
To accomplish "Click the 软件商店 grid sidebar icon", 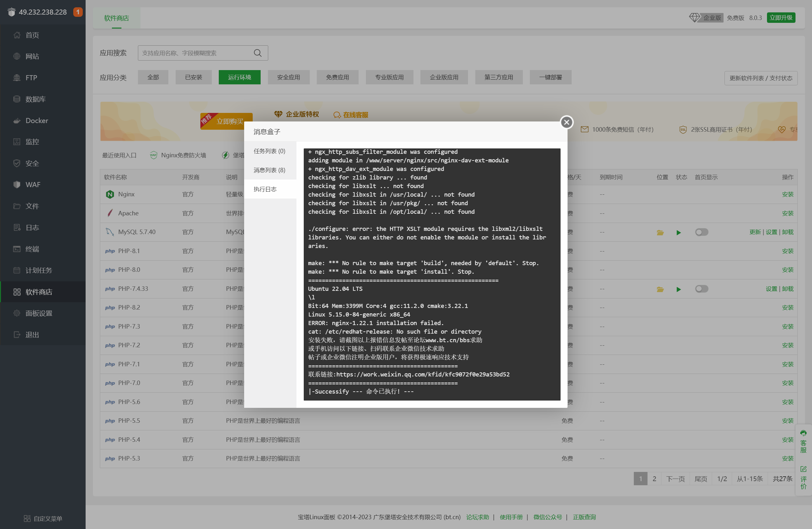I will click(x=17, y=292).
